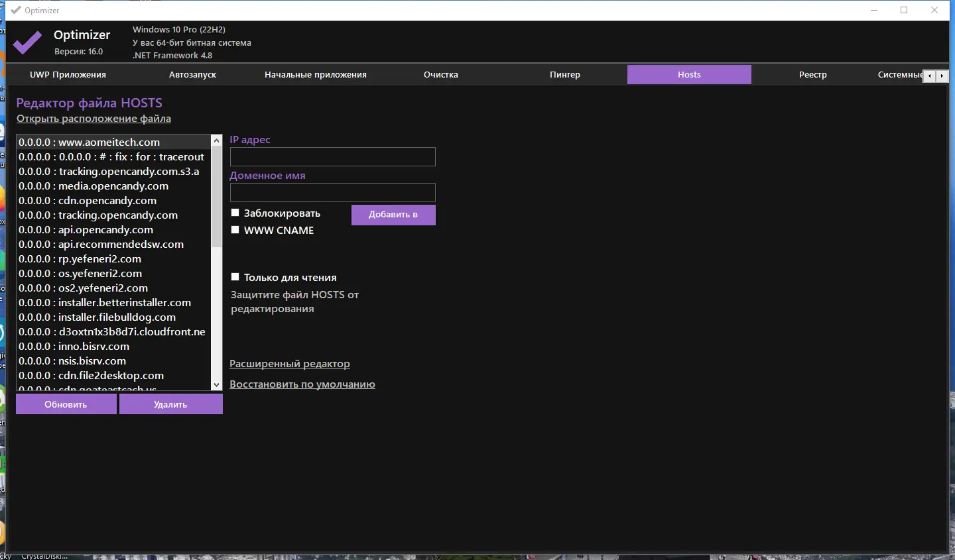The image size is (955, 560).
Task: Check the Только для чтения option
Action: pos(235,277)
